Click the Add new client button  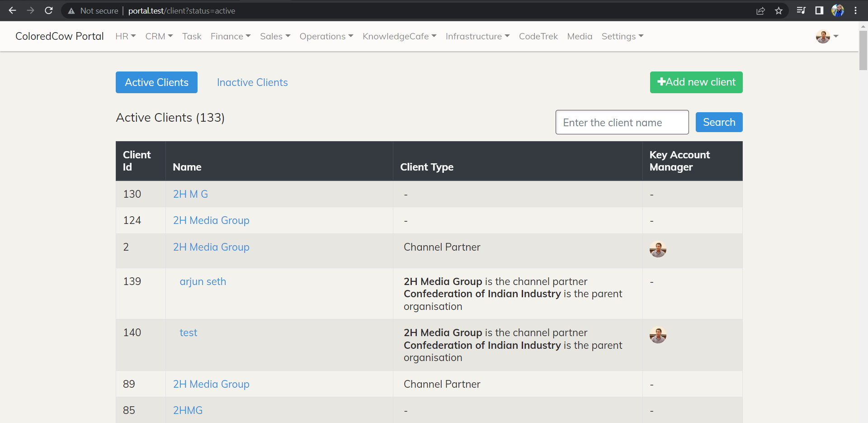(x=696, y=82)
